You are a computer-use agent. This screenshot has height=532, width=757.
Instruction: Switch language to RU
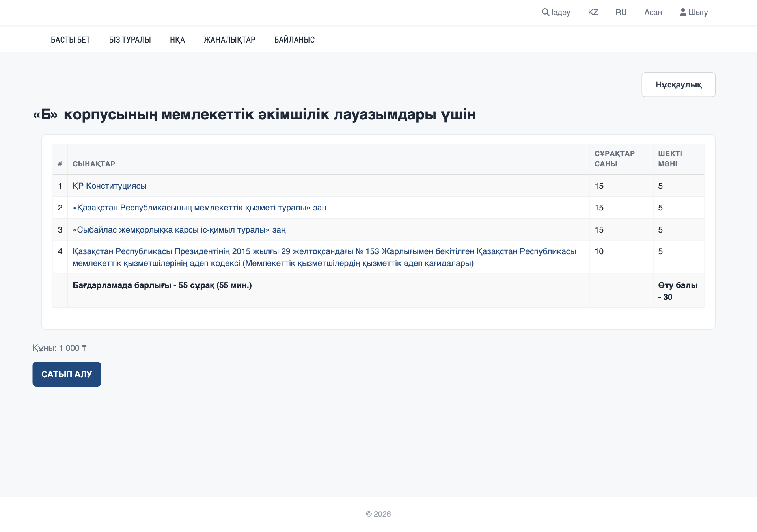pos(621,12)
